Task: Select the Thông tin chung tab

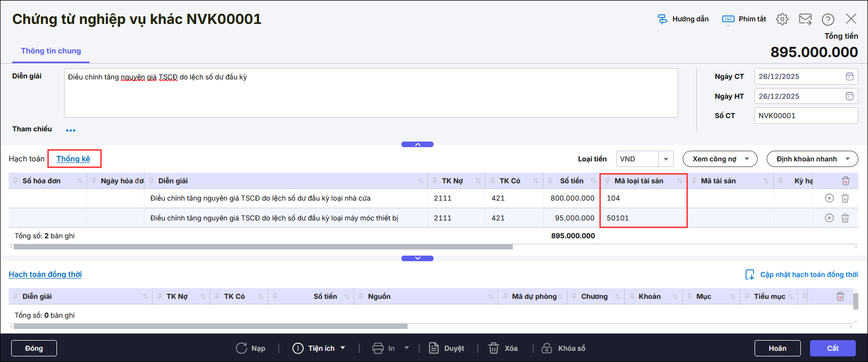Action: (51, 51)
